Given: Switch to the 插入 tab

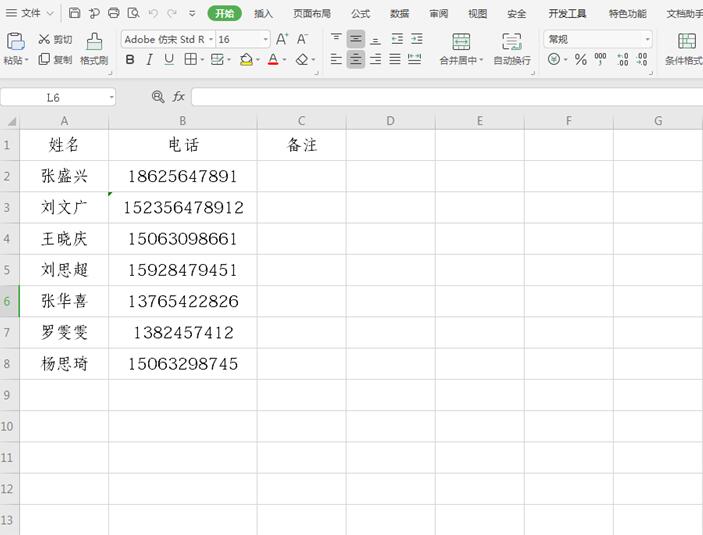Looking at the screenshot, I should pyautogui.click(x=263, y=13).
